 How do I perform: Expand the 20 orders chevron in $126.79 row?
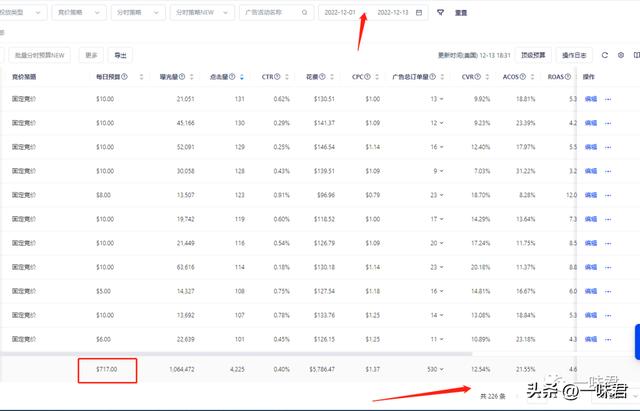click(441, 243)
